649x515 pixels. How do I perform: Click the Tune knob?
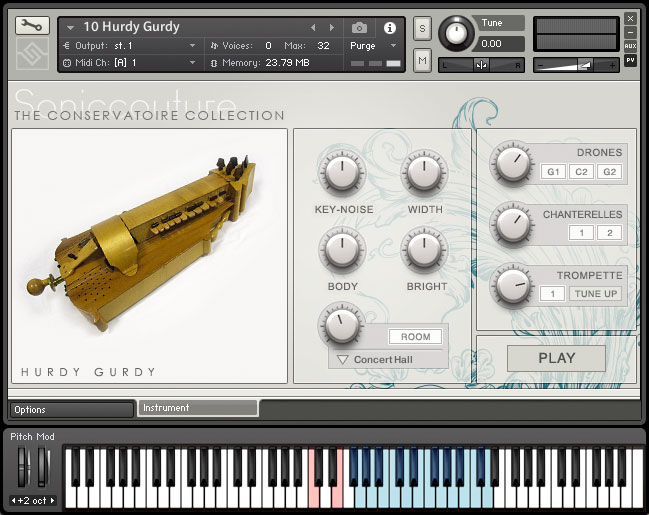457,34
